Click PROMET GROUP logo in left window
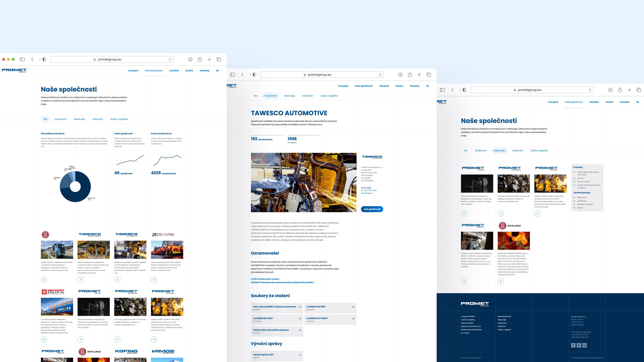644x362 pixels. [x=14, y=70]
